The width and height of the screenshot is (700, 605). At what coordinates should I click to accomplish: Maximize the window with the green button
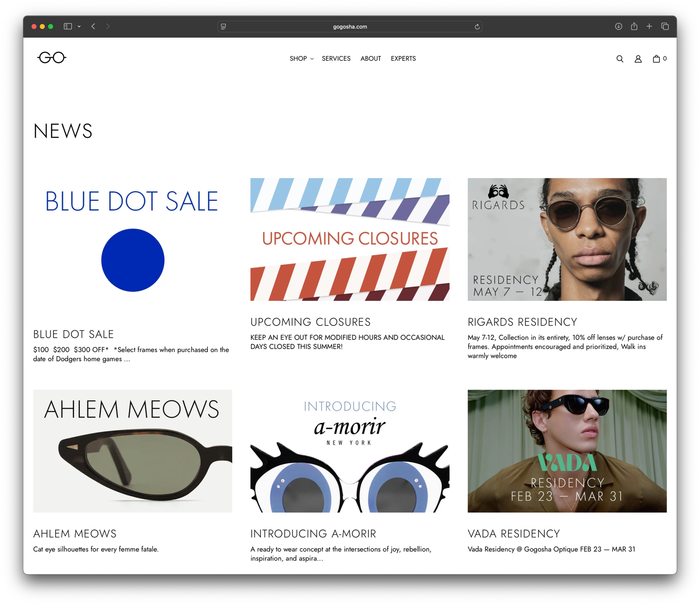pyautogui.click(x=51, y=26)
